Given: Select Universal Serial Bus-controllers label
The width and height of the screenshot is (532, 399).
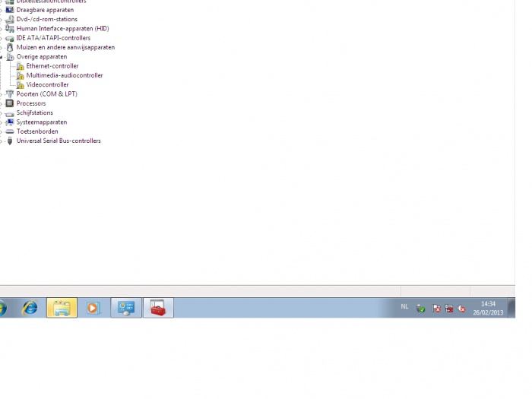Looking at the screenshot, I should click(59, 141).
